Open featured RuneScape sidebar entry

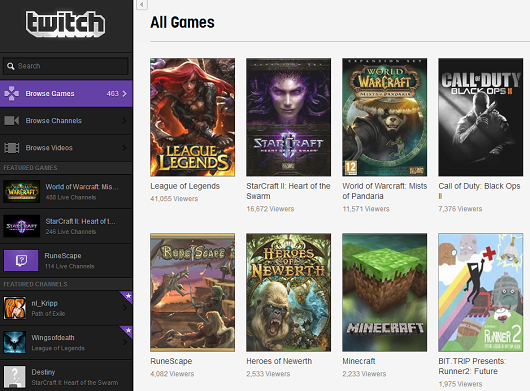pos(66,261)
